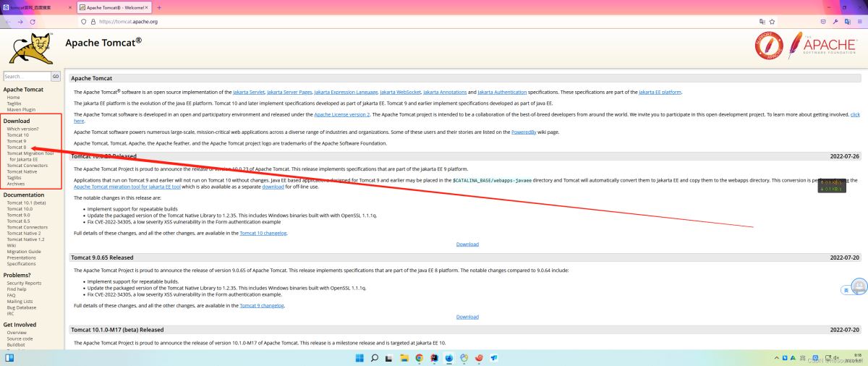Click the browser forward arrow
This screenshot has width=868, height=366.
pyautogui.click(x=20, y=22)
